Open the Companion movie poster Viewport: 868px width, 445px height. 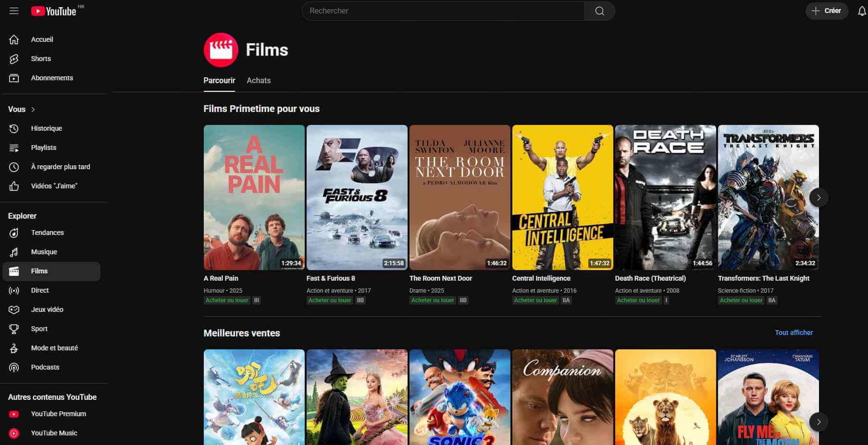click(x=563, y=397)
